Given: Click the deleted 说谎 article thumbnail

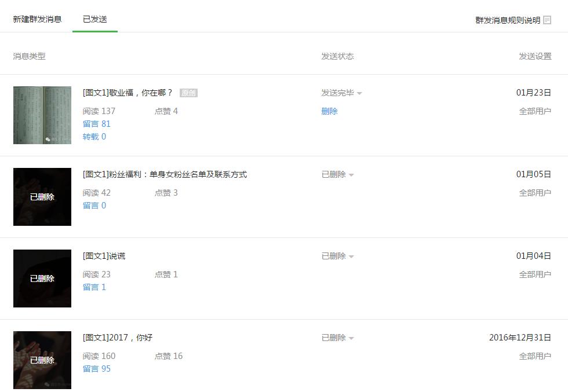Looking at the screenshot, I should 42,279.
